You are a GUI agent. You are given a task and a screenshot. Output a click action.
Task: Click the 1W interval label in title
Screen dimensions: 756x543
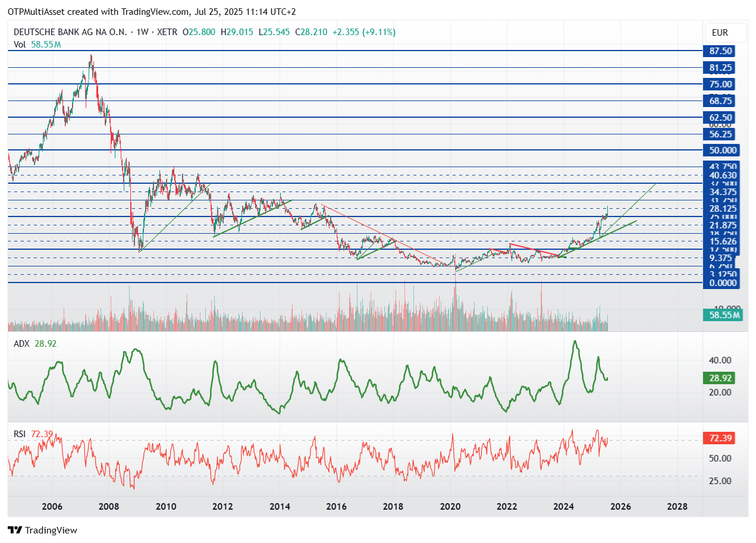pyautogui.click(x=142, y=32)
